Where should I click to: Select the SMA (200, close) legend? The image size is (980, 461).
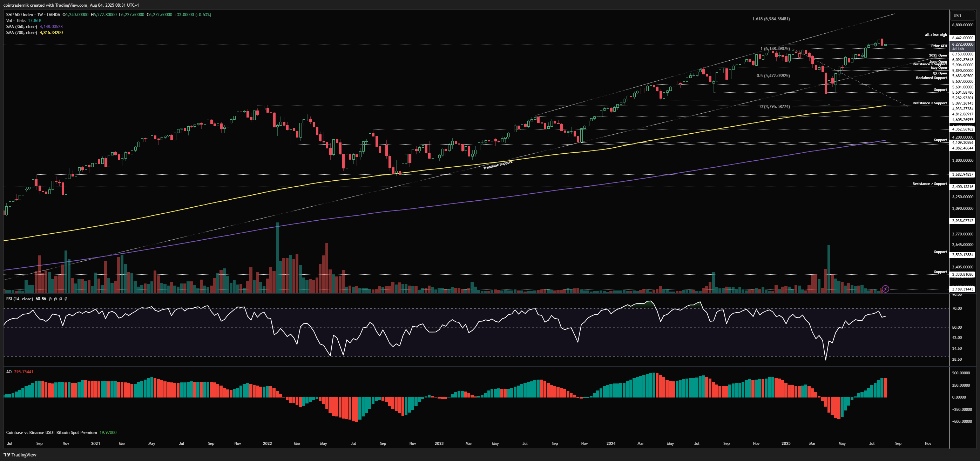click(x=21, y=33)
